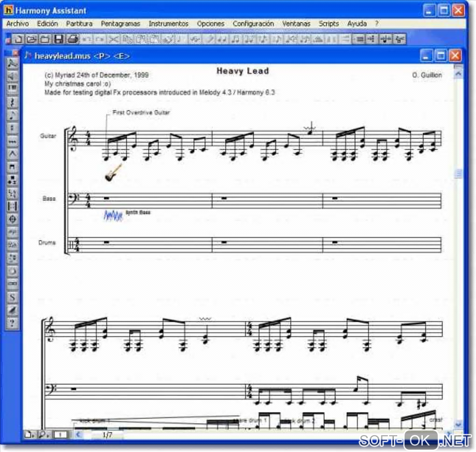476x452 pixels.
Task: Click the page number input field
Action: (60, 435)
